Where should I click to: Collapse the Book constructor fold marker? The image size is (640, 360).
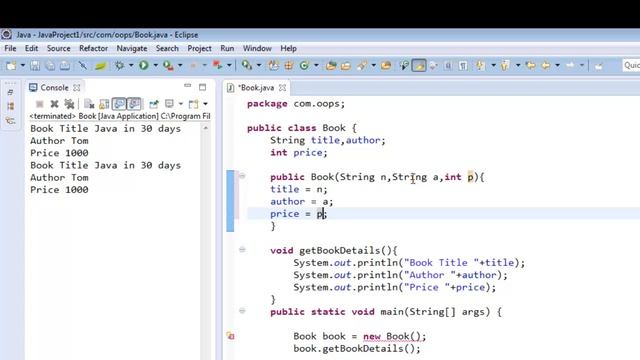tap(242, 176)
